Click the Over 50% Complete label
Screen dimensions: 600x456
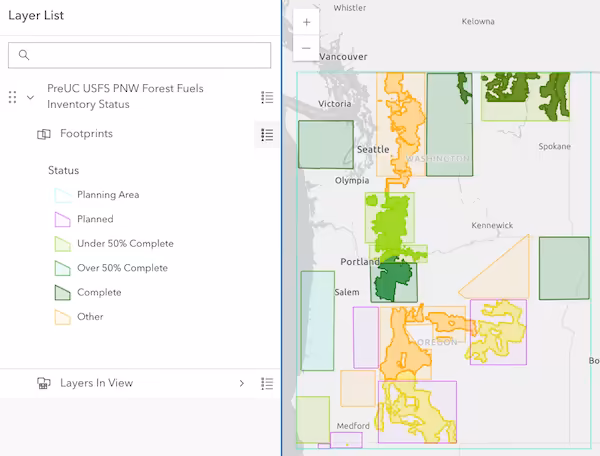pos(122,268)
